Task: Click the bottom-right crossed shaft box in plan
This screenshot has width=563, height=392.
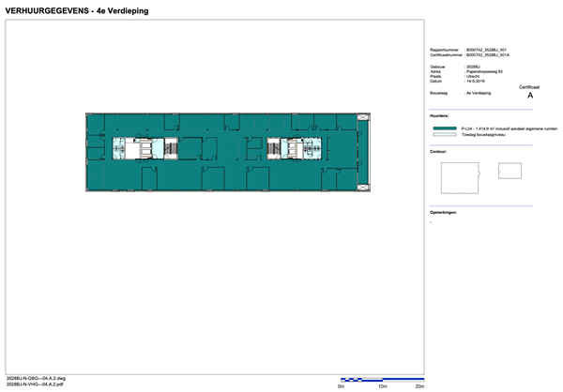Action: point(363,188)
